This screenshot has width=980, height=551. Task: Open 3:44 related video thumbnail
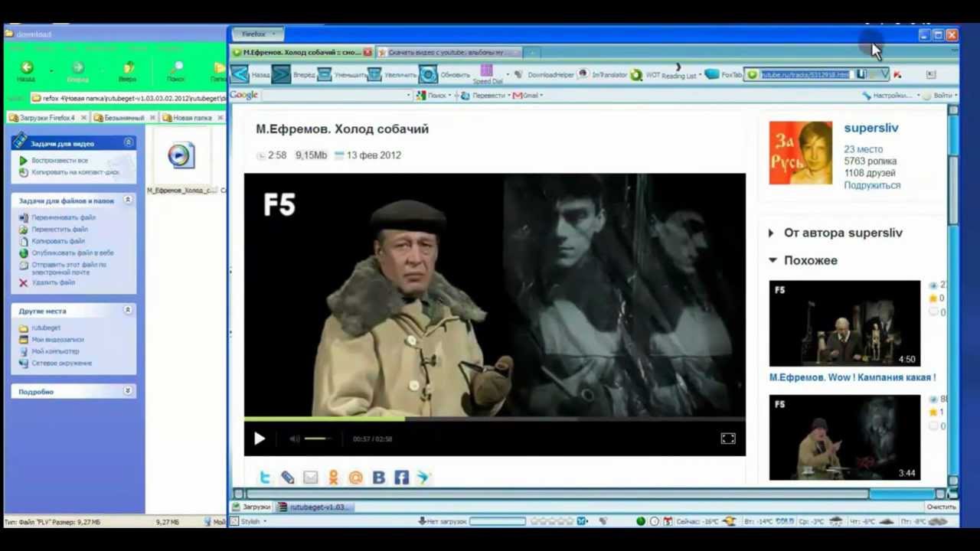click(844, 437)
